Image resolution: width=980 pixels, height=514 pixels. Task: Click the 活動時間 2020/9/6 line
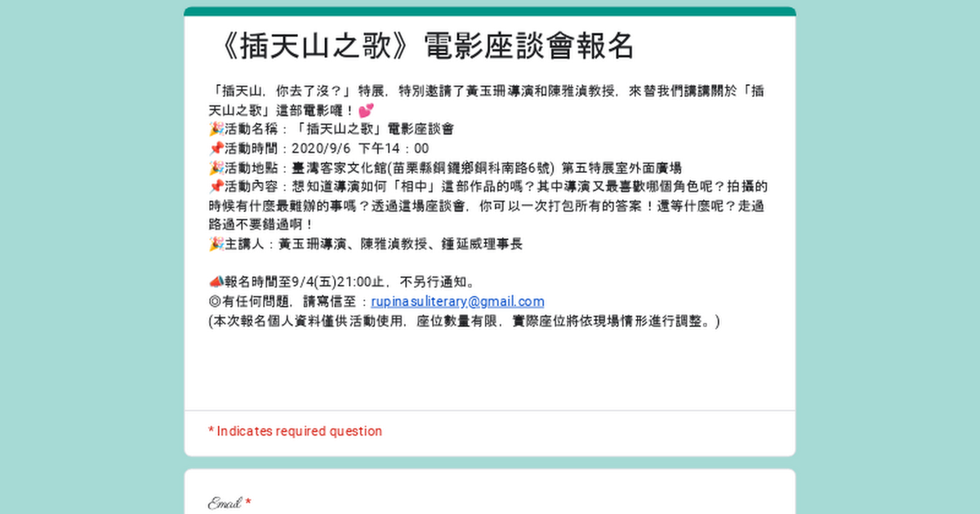[318, 148]
